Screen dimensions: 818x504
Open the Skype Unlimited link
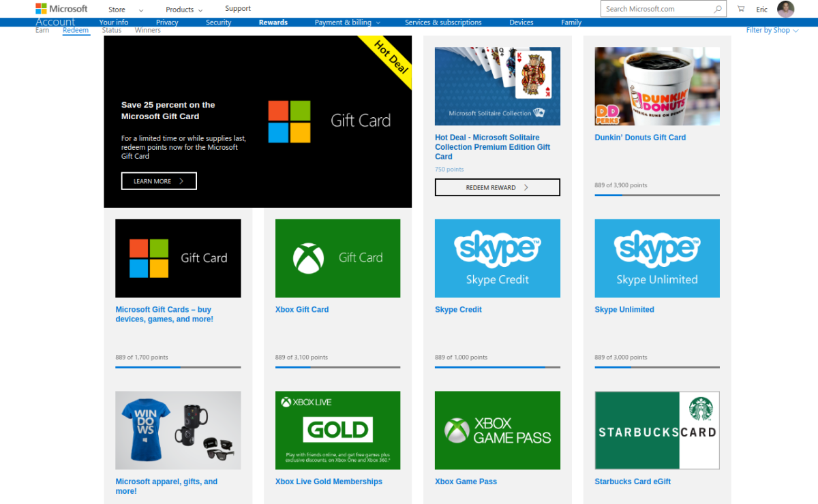624,309
